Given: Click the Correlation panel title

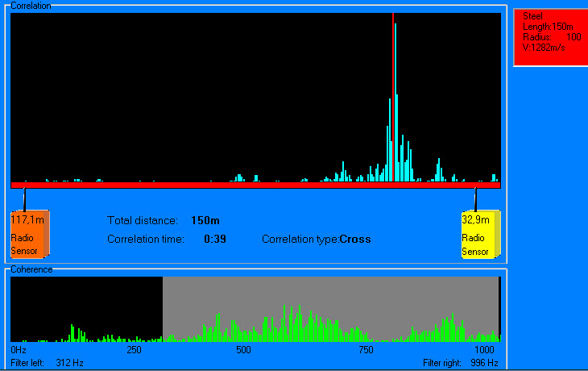Looking at the screenshot, I should click(x=31, y=6).
